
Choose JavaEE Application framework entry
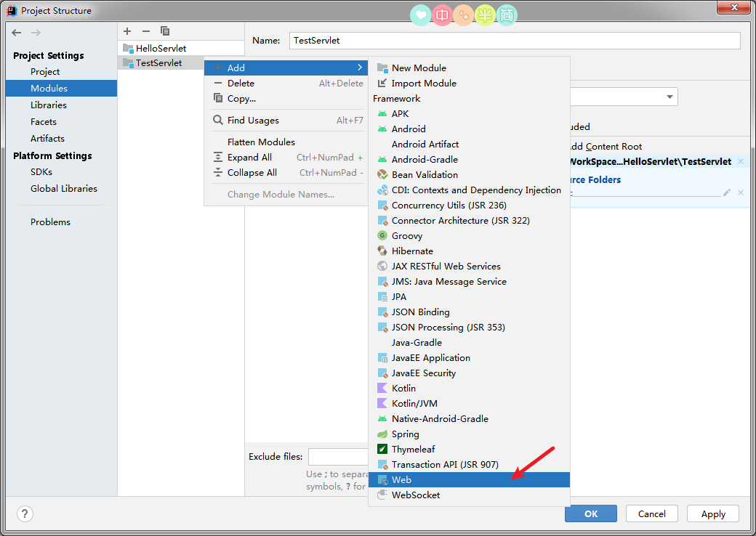click(x=469, y=358)
